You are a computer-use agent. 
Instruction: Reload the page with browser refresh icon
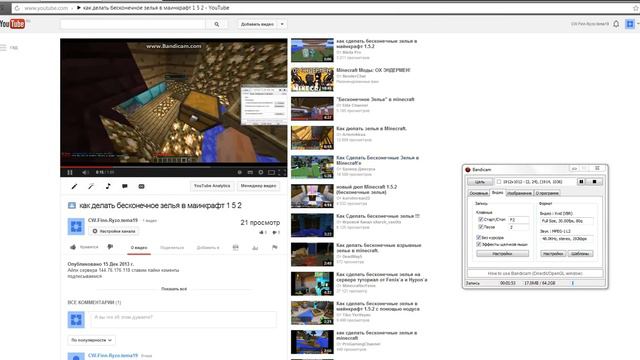tap(17, 8)
